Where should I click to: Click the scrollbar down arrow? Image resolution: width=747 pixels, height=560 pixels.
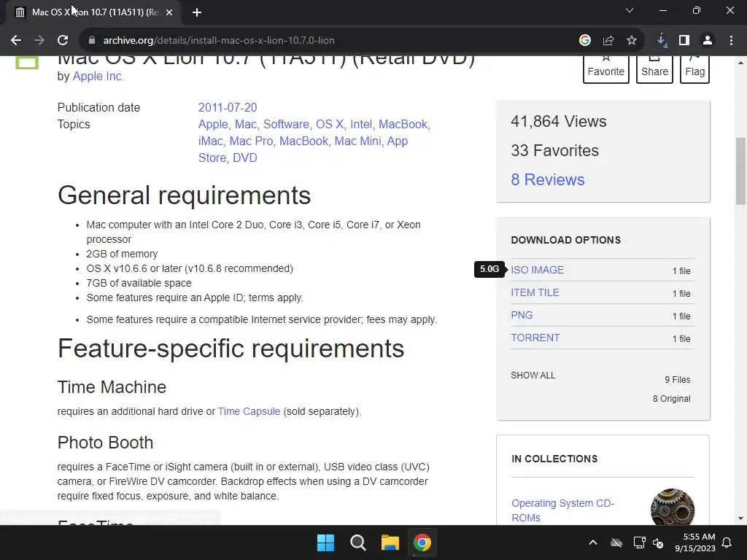click(x=740, y=518)
